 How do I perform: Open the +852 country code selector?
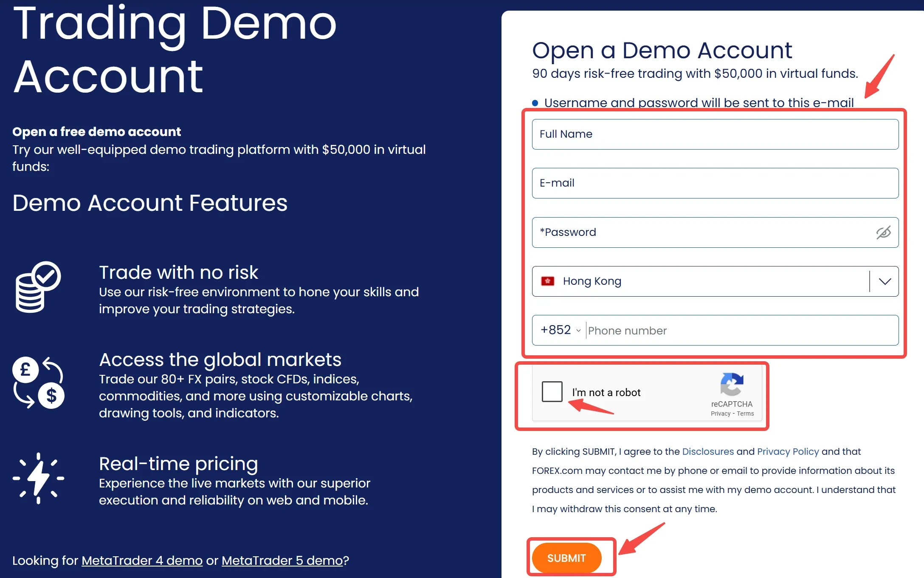pos(560,330)
